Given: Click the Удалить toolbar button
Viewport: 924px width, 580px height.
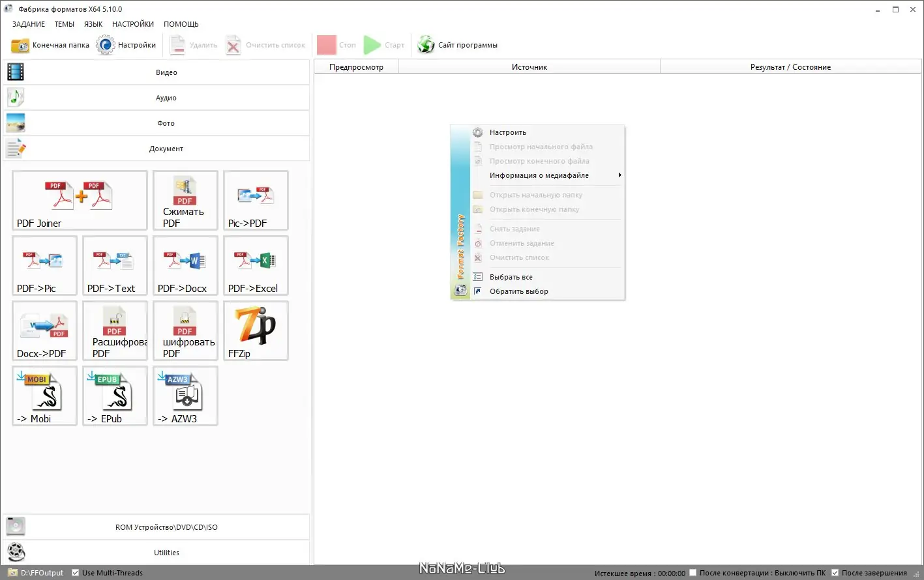Looking at the screenshot, I should click(193, 45).
